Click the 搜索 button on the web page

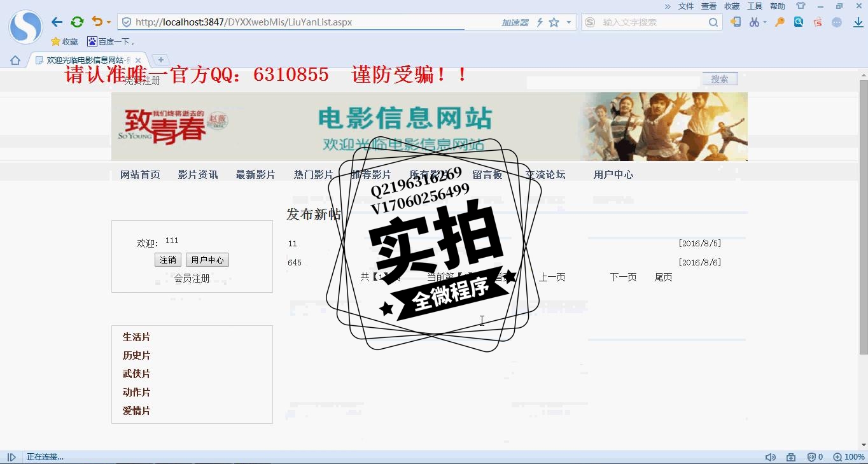[720, 79]
